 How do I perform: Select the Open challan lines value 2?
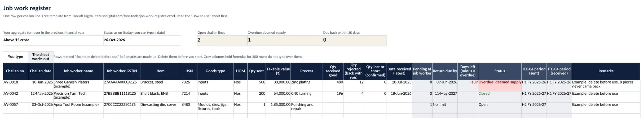pos(222,40)
